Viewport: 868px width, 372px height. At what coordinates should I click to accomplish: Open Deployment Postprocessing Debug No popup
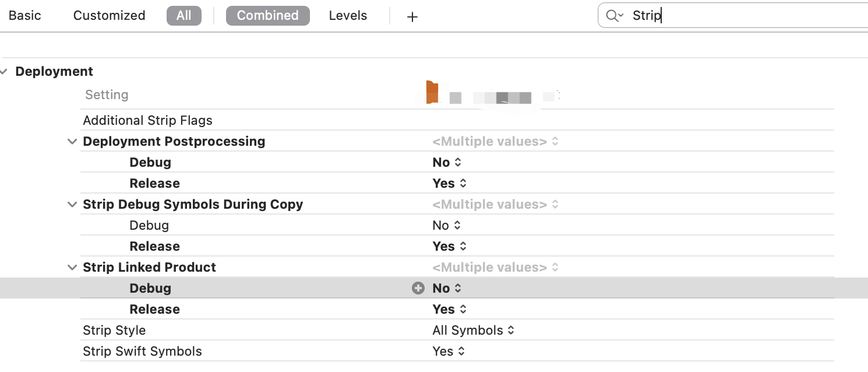pyautogui.click(x=447, y=162)
